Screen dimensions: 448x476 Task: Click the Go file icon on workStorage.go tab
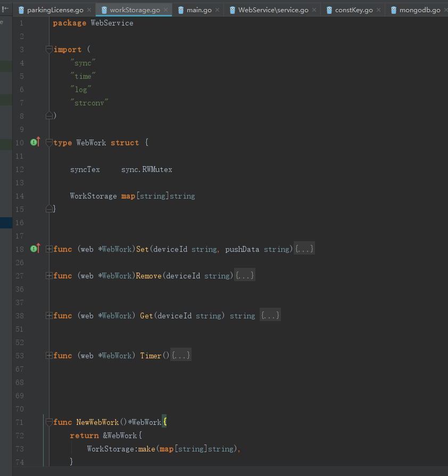(104, 10)
